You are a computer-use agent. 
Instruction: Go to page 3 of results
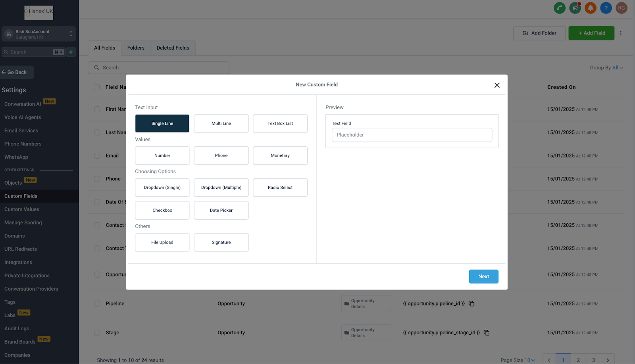[593, 360]
